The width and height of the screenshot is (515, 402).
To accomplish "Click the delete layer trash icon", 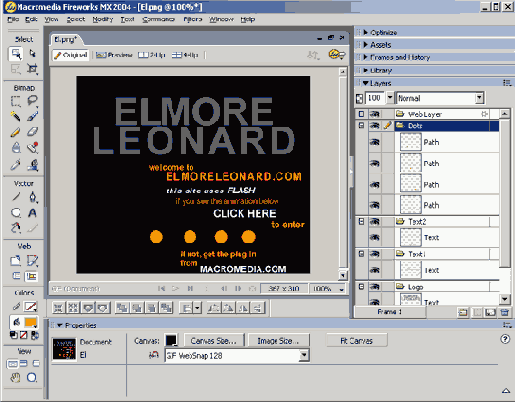I will [505, 312].
